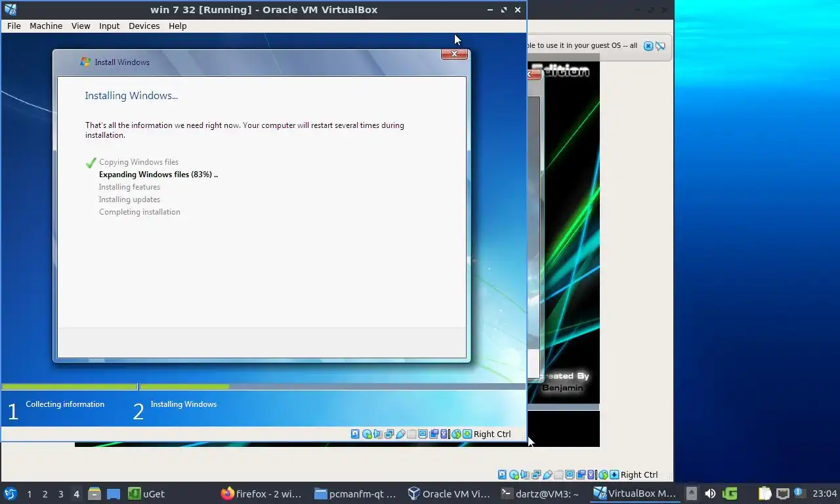Click display indicator in win 7 32 status bar

click(423, 434)
